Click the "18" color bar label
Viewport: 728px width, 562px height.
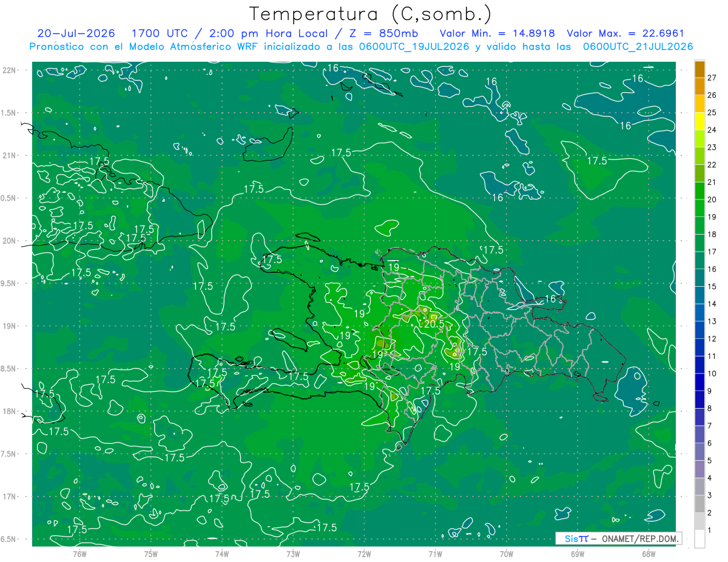tap(712, 234)
